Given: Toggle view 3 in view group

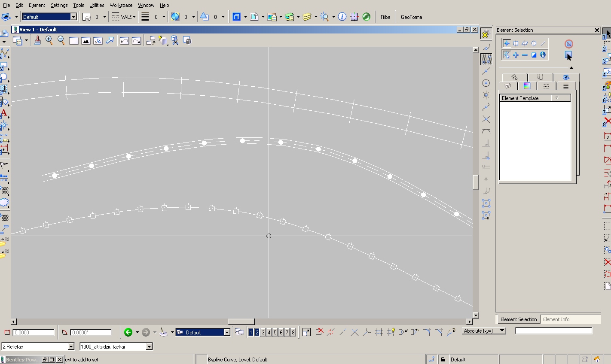Looking at the screenshot, I should coord(263,332).
